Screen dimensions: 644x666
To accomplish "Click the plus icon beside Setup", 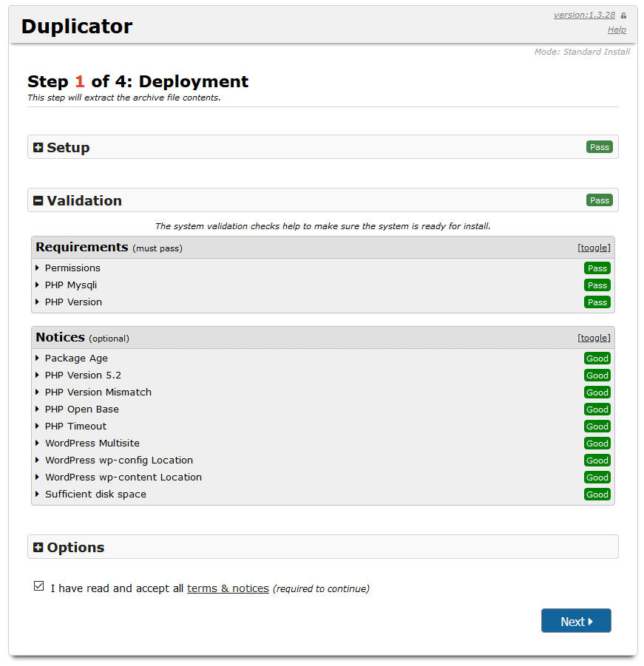I will point(38,148).
